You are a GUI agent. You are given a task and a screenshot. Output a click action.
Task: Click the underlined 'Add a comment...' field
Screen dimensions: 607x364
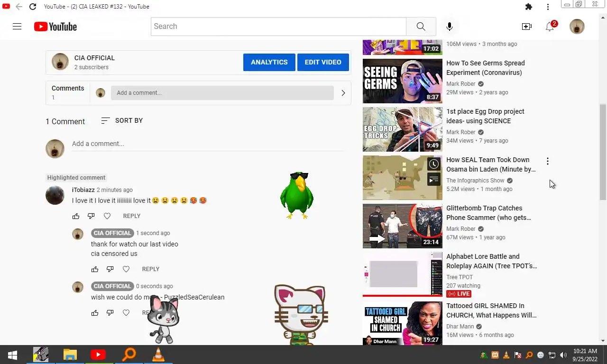click(x=208, y=144)
